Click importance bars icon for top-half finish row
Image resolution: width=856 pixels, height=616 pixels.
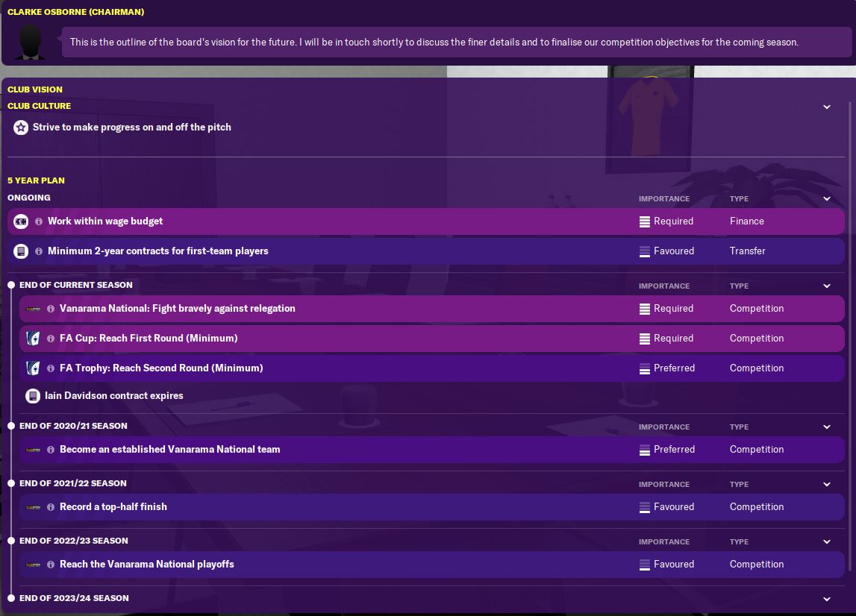click(x=645, y=507)
